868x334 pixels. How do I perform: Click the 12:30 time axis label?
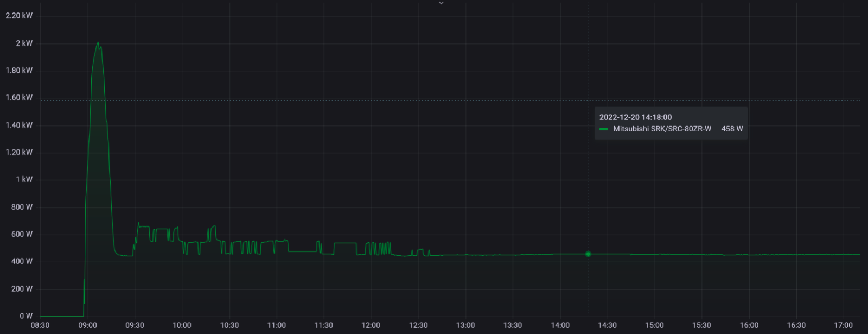point(418,325)
